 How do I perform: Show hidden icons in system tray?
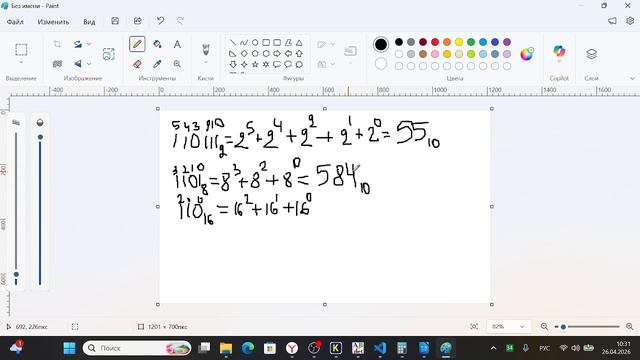click(x=493, y=348)
